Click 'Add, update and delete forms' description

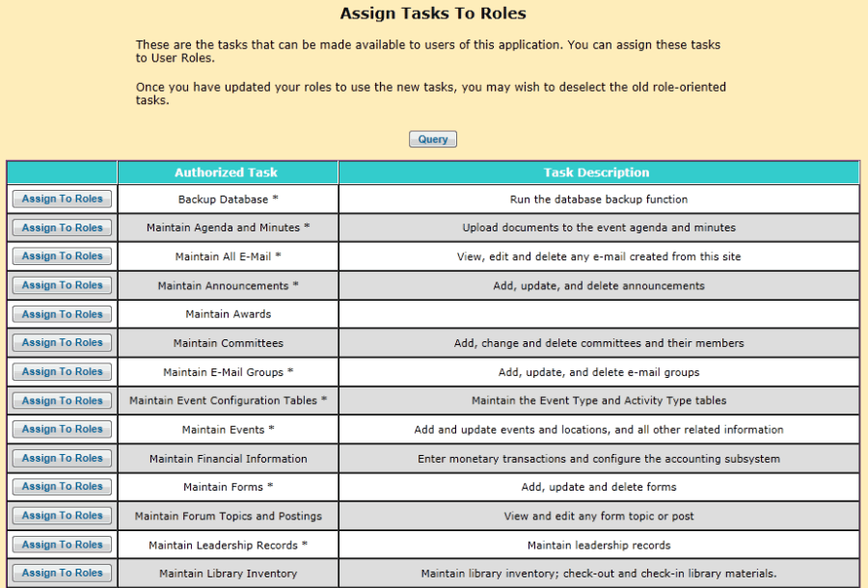(x=599, y=487)
